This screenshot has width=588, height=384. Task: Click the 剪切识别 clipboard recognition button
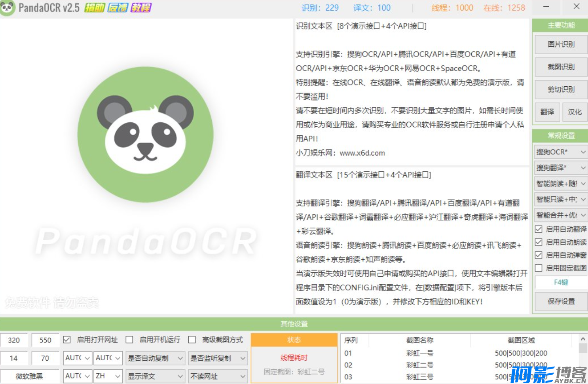[561, 89]
